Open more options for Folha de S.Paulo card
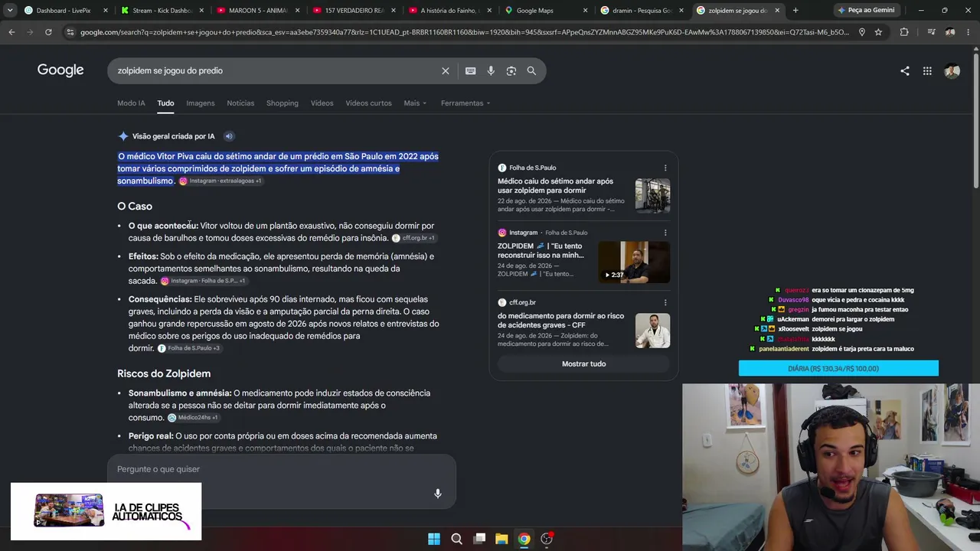This screenshot has height=551, width=980. 665,168
